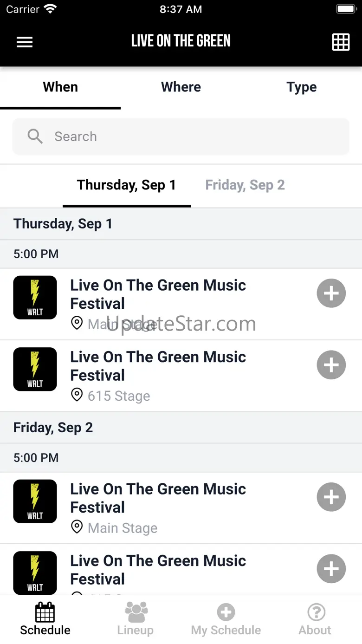The height and width of the screenshot is (644, 362).
Task: Select the When tab
Action: coord(60,87)
